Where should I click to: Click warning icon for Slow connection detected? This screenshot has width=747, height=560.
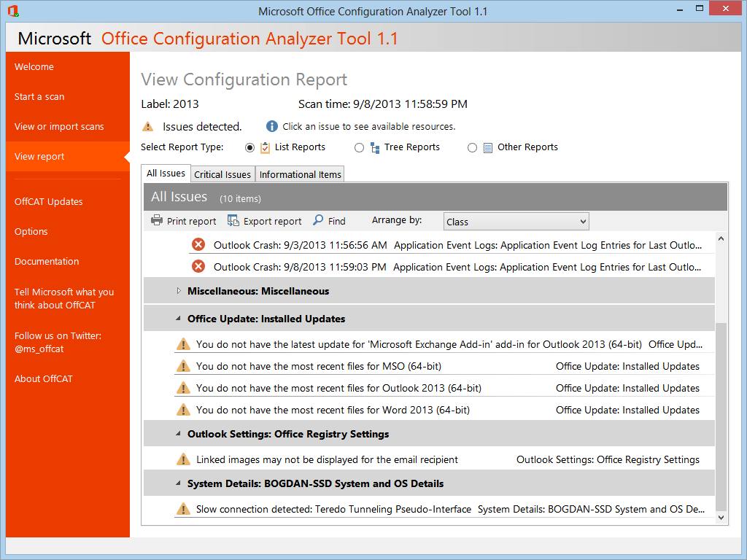pyautogui.click(x=183, y=508)
